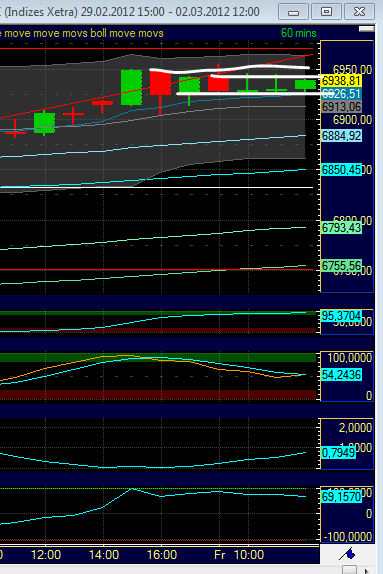Minimize the chart window

(293, 12)
